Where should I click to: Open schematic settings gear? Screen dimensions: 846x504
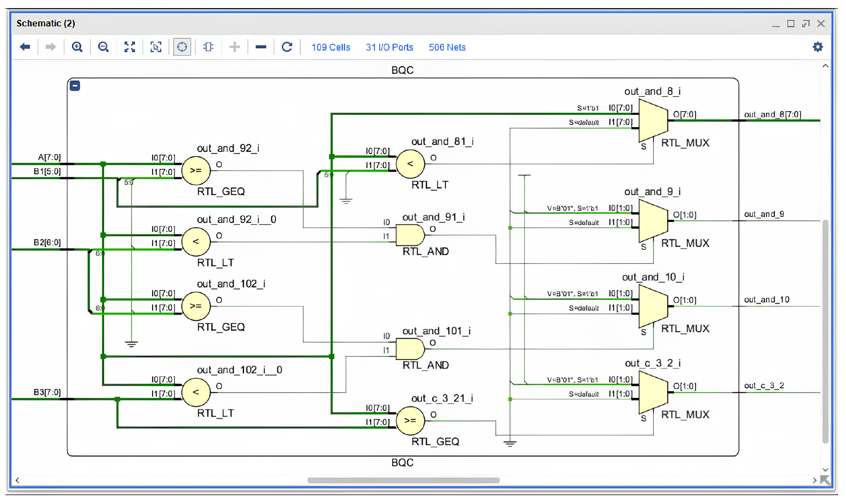coord(818,47)
